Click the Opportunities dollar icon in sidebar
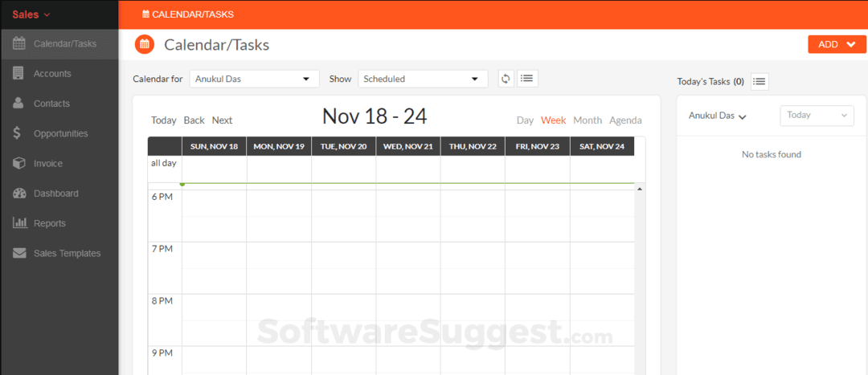 pos(18,133)
